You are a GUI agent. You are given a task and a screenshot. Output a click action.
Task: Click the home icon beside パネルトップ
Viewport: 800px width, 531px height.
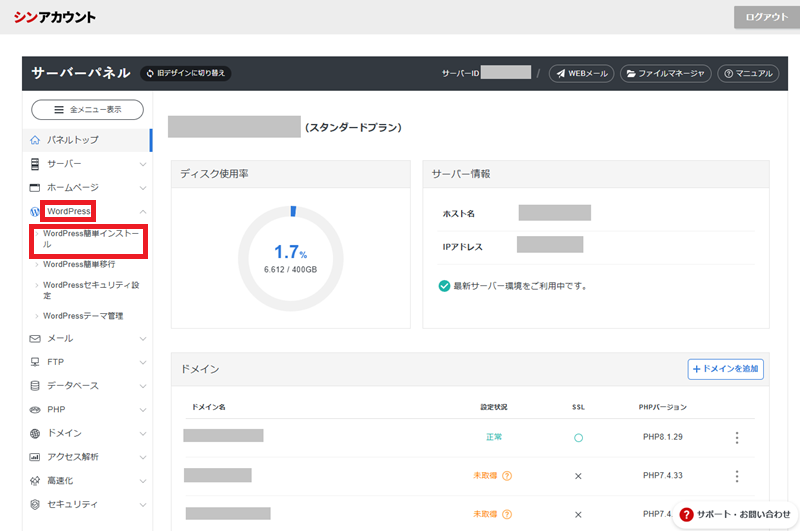36,140
